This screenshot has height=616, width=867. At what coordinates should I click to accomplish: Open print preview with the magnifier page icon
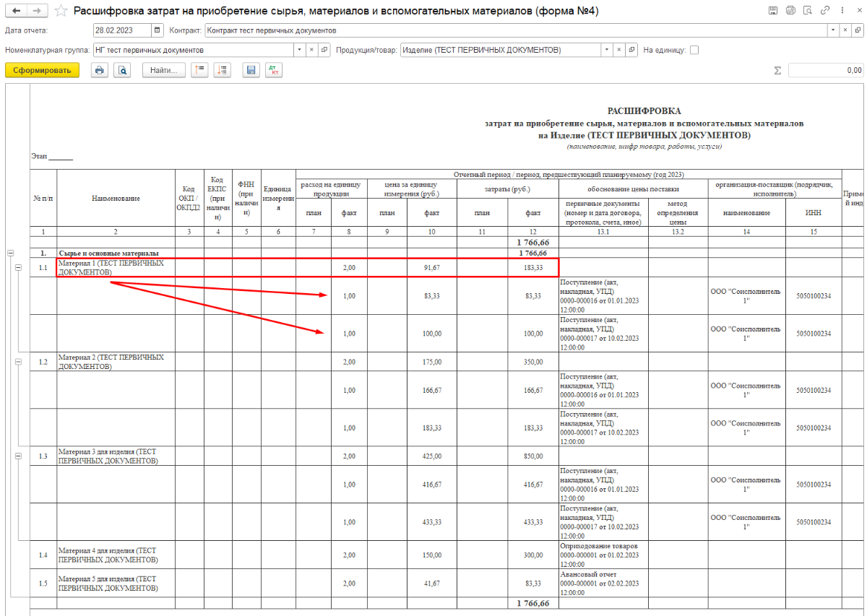tap(122, 70)
